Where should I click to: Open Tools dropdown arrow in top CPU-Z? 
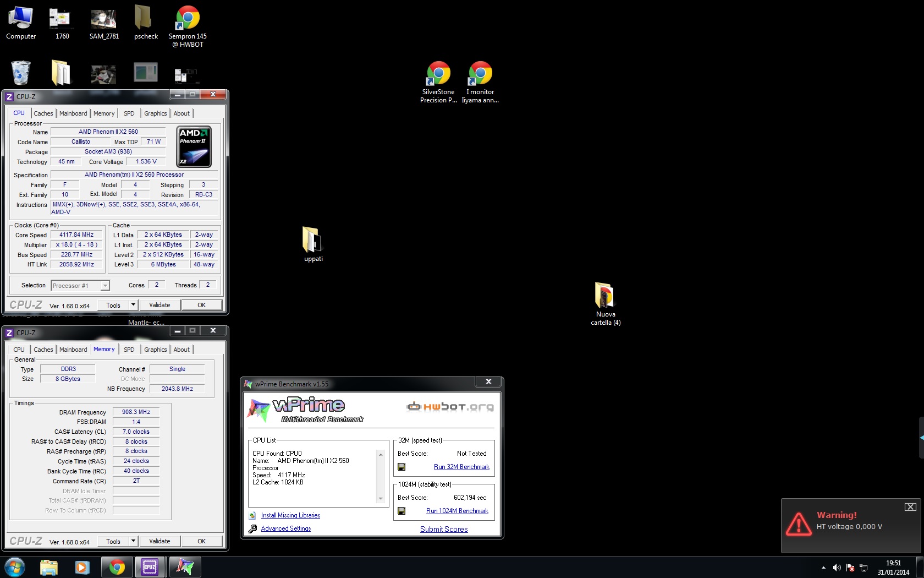coord(133,305)
